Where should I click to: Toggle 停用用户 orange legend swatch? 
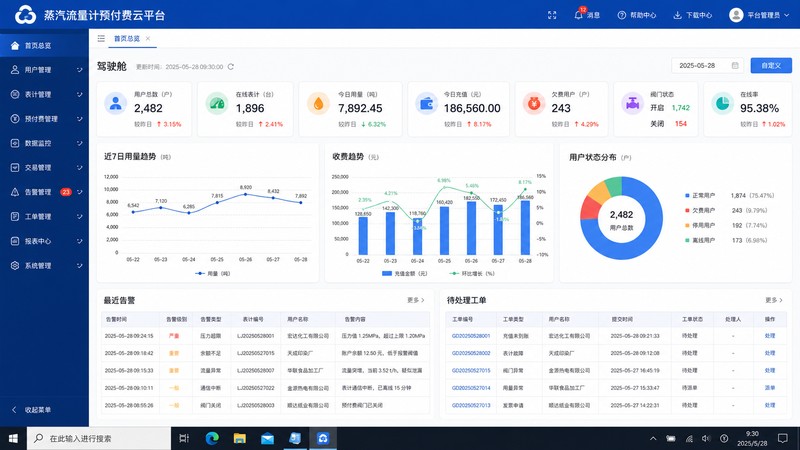pos(687,225)
